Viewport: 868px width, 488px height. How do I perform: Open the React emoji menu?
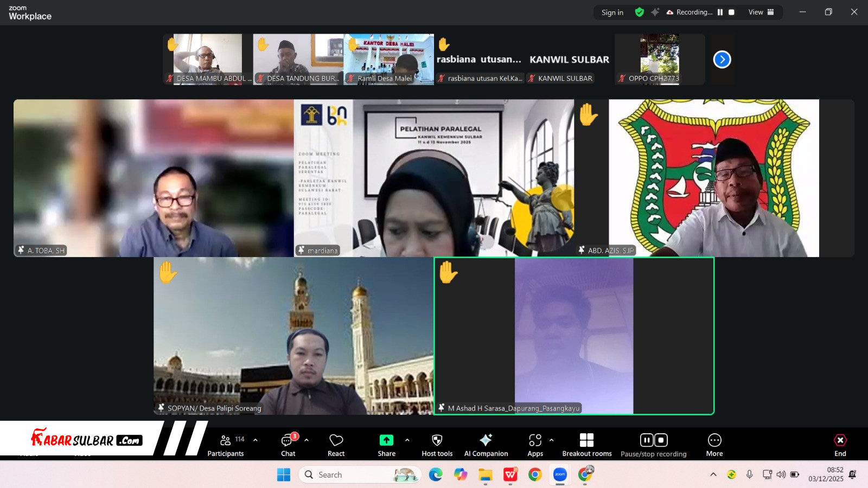click(x=336, y=445)
